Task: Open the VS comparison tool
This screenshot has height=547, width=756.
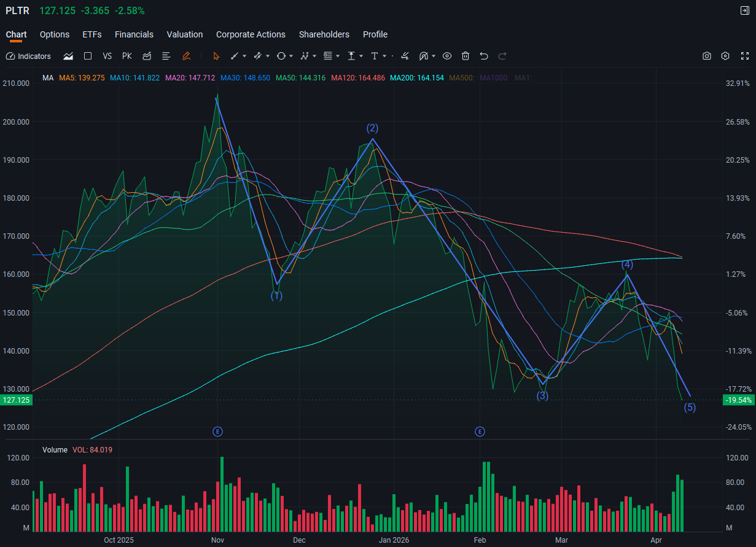Action: [107, 56]
